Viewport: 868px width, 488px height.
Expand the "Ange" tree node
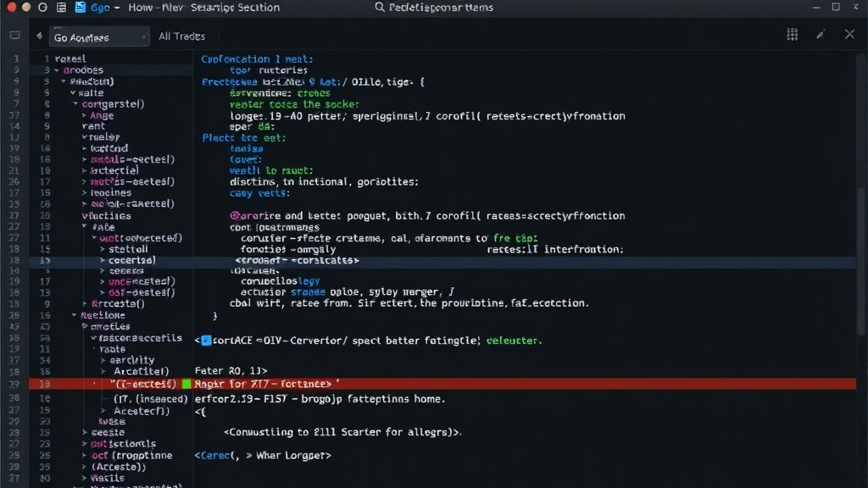tap(84, 115)
